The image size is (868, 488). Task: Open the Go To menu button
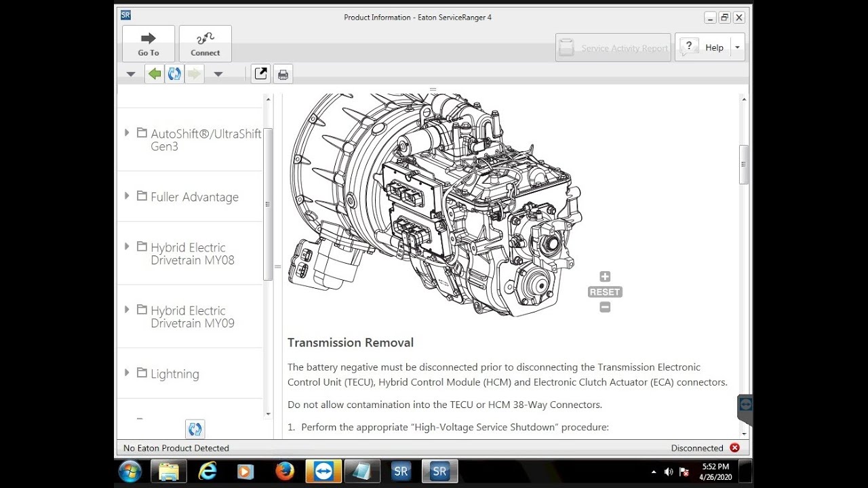point(149,44)
